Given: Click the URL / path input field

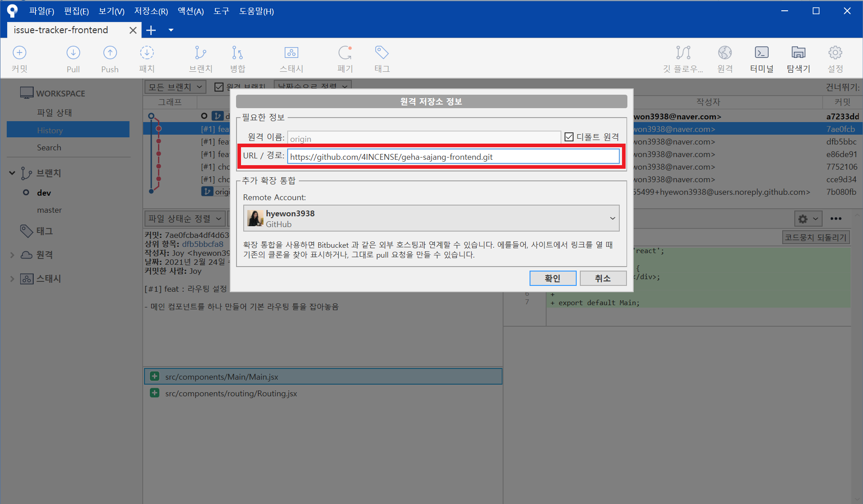Looking at the screenshot, I should click(453, 157).
